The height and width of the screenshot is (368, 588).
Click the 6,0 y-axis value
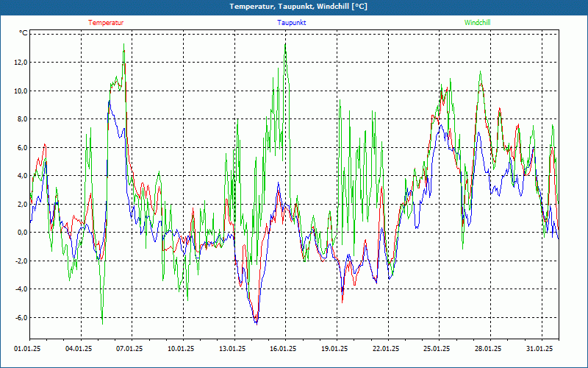[x=23, y=148]
